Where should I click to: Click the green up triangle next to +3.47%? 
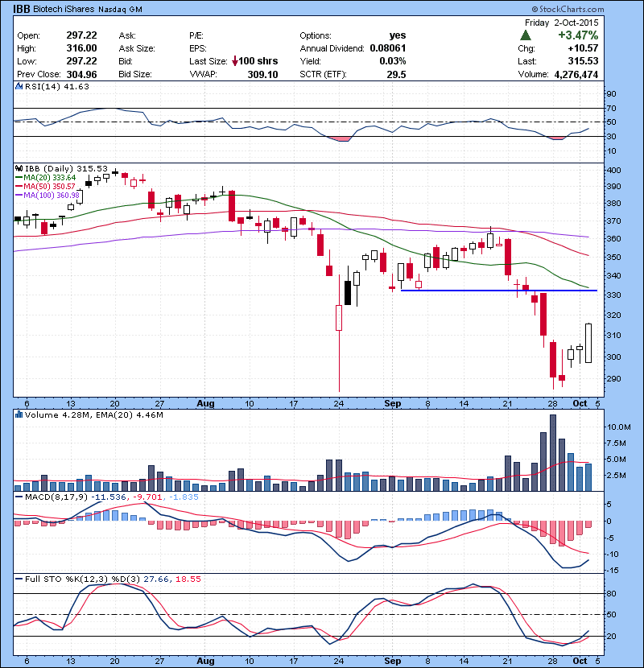click(526, 35)
